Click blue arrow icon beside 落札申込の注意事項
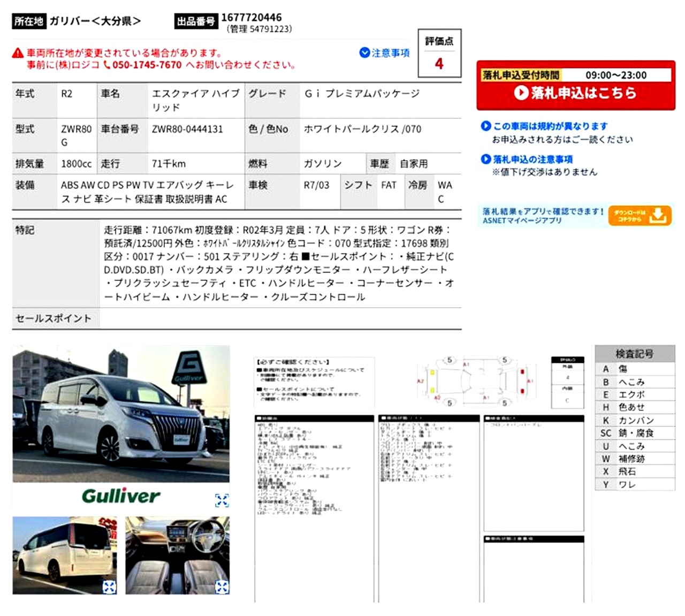The width and height of the screenshot is (685, 616). [x=485, y=159]
